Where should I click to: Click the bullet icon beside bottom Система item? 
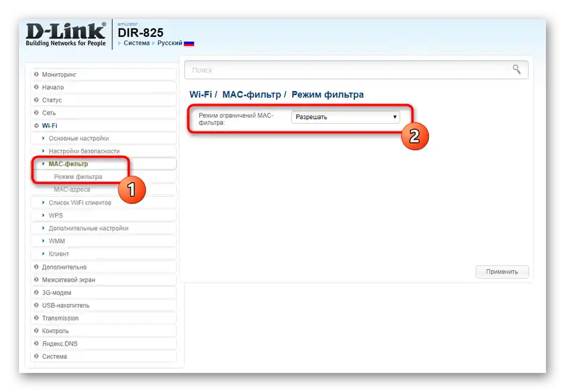tap(36, 356)
